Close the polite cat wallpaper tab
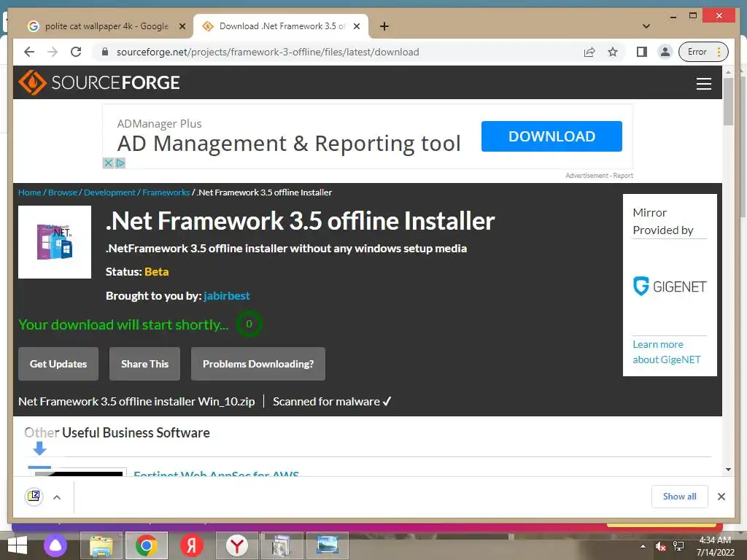Screen dimensions: 747x560 point(182,26)
